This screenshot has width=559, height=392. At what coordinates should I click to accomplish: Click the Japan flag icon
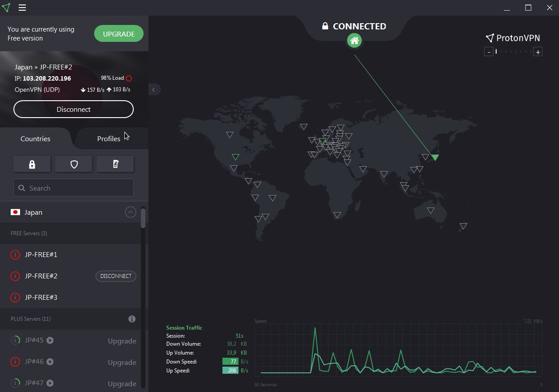pos(15,212)
